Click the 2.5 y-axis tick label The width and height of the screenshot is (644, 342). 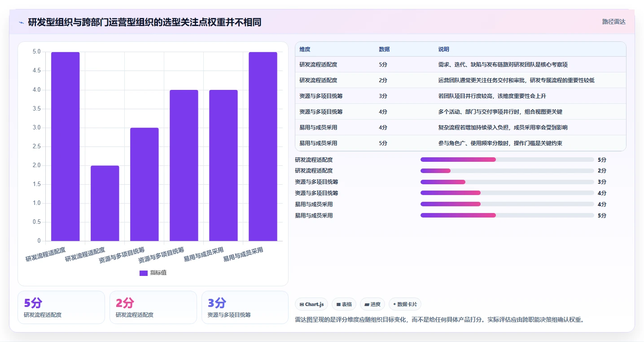(x=36, y=147)
